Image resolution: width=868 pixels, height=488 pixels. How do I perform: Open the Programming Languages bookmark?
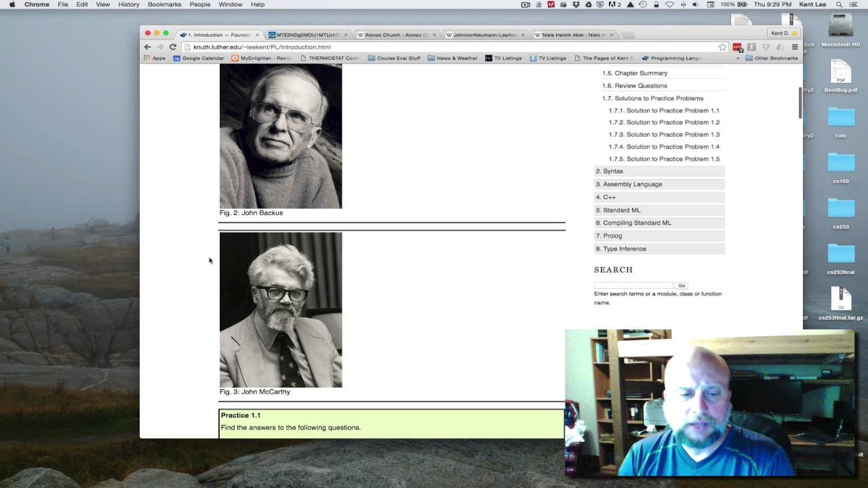point(672,58)
